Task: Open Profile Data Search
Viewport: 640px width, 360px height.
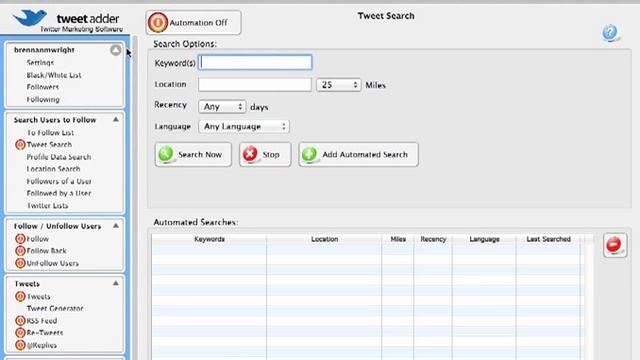Action: click(x=59, y=157)
